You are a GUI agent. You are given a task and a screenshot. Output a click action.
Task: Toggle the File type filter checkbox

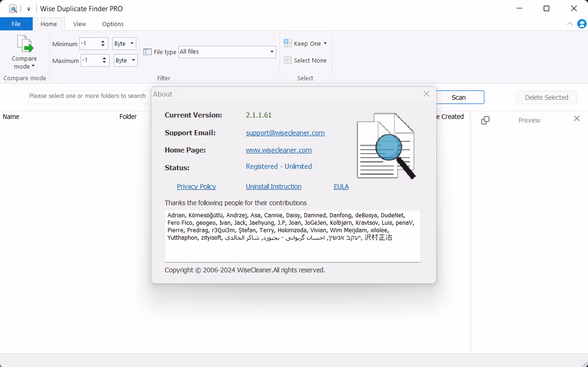coord(147,52)
